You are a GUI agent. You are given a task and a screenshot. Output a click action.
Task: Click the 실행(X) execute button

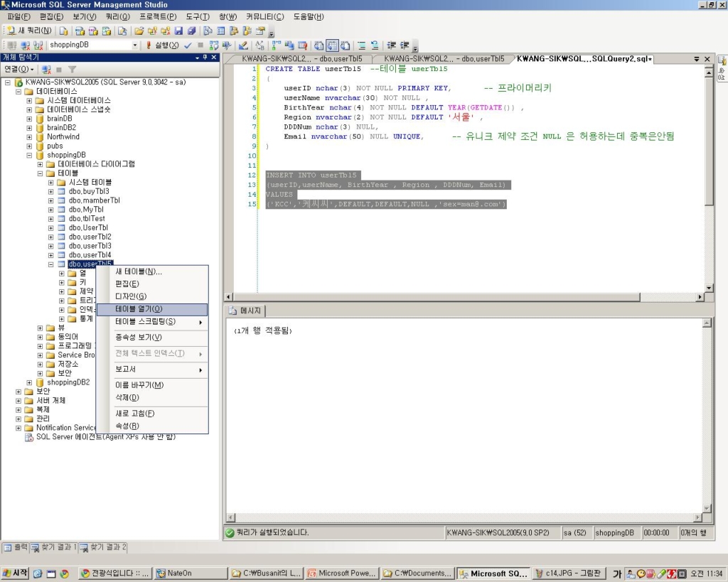(x=163, y=45)
